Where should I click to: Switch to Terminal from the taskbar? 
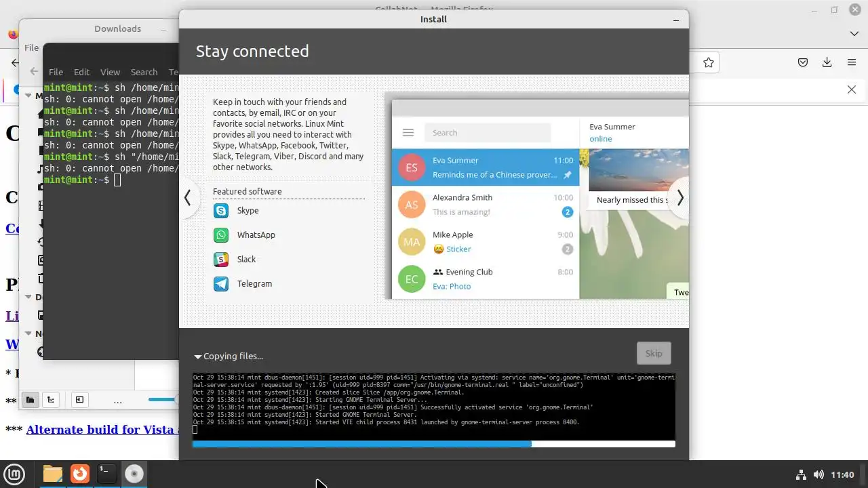(107, 474)
